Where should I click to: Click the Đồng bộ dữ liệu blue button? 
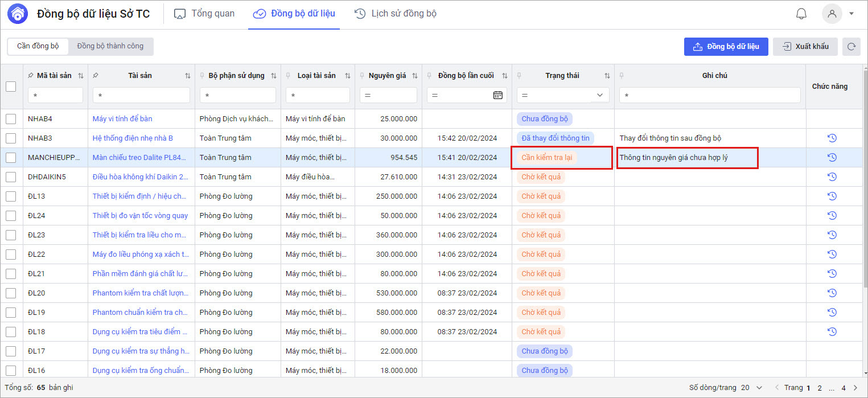[x=726, y=47]
